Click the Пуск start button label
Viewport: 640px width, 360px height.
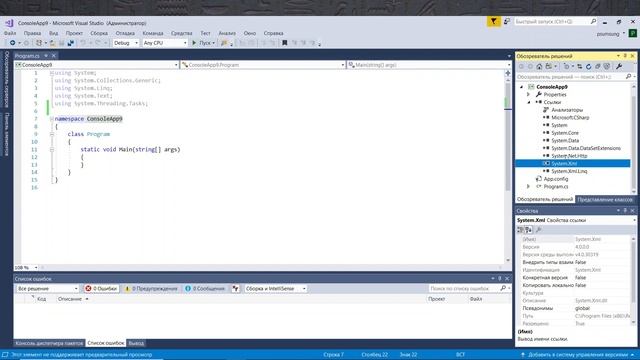tap(204, 43)
